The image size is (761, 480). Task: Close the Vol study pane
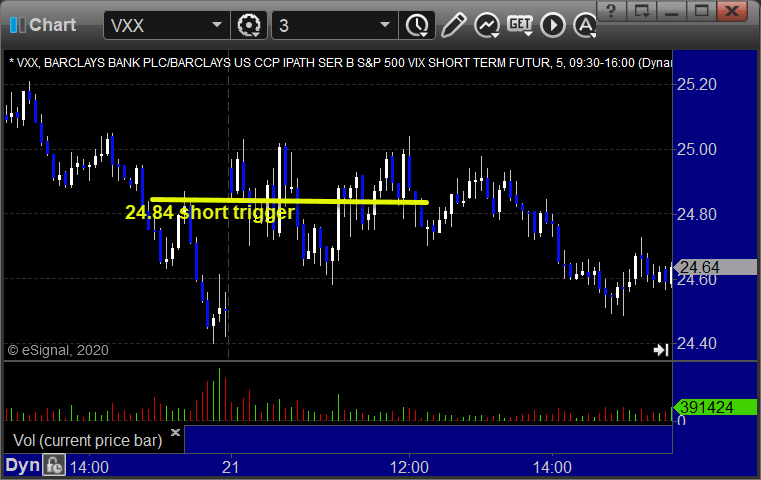[176, 432]
